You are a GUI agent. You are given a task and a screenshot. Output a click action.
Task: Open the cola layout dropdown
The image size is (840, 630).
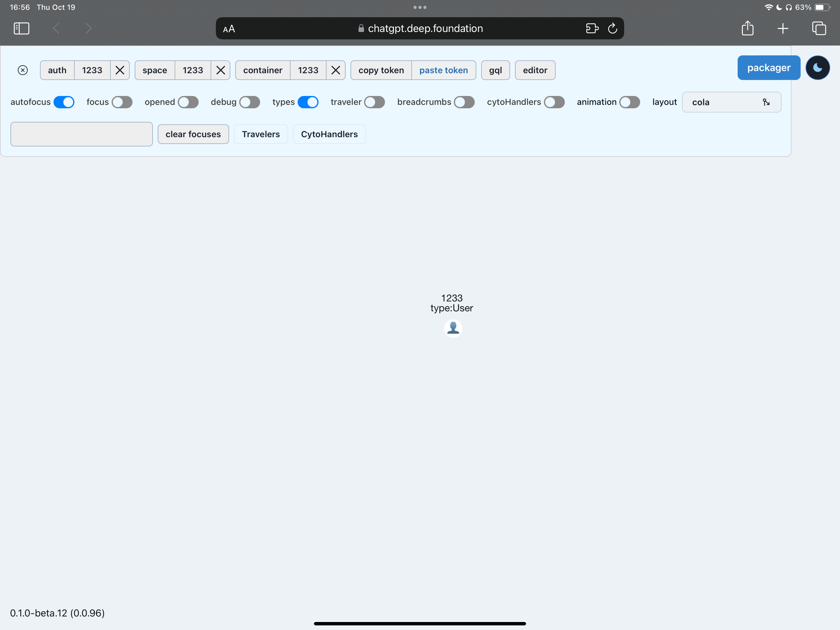coord(731,102)
